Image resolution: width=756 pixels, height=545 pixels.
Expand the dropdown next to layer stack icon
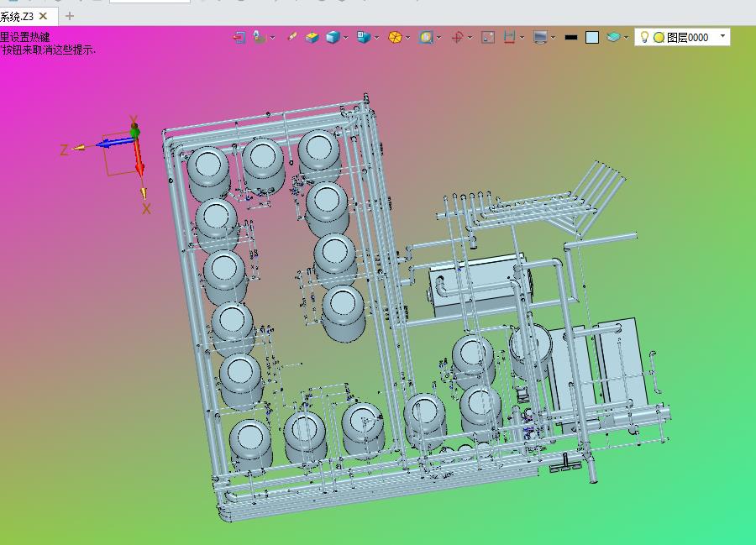click(x=626, y=38)
